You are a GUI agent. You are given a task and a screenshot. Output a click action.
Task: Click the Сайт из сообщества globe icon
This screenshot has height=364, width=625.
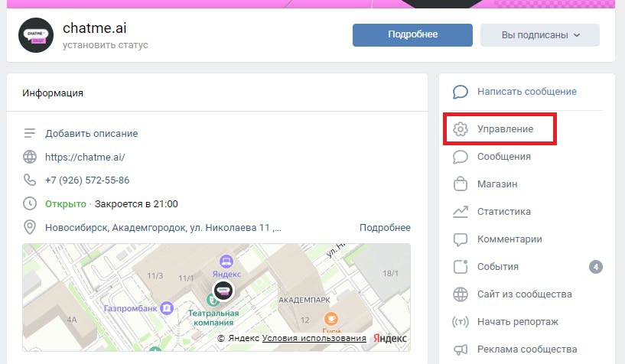click(x=460, y=294)
